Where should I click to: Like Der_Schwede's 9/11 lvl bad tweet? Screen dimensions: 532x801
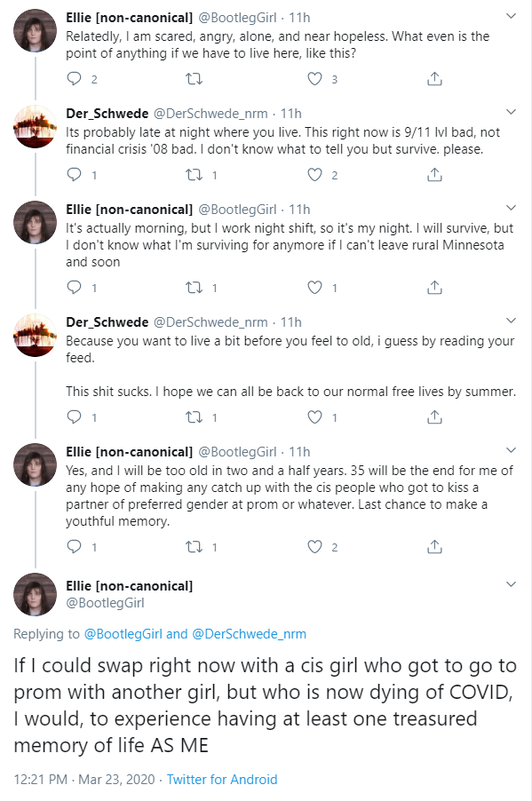click(314, 175)
